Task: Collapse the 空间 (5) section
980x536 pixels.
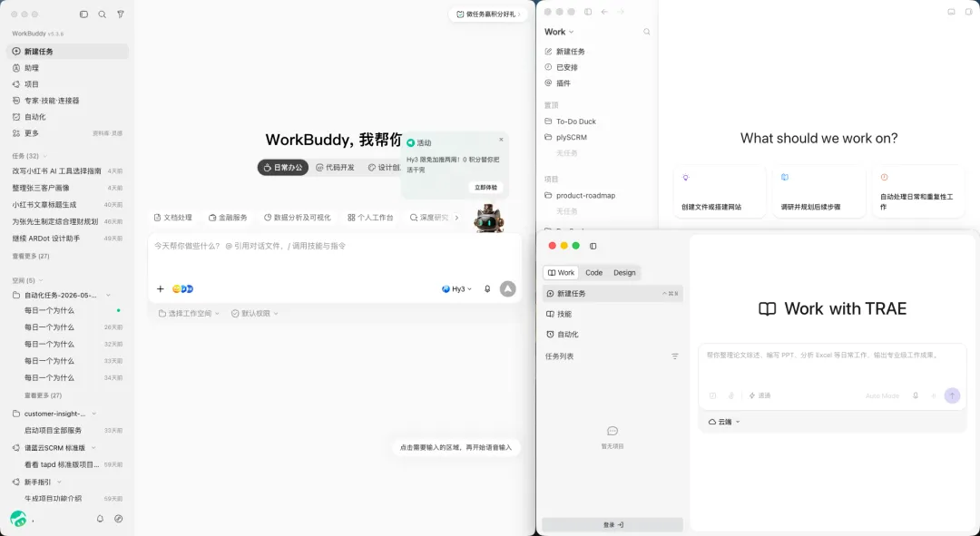Action: [x=41, y=280]
